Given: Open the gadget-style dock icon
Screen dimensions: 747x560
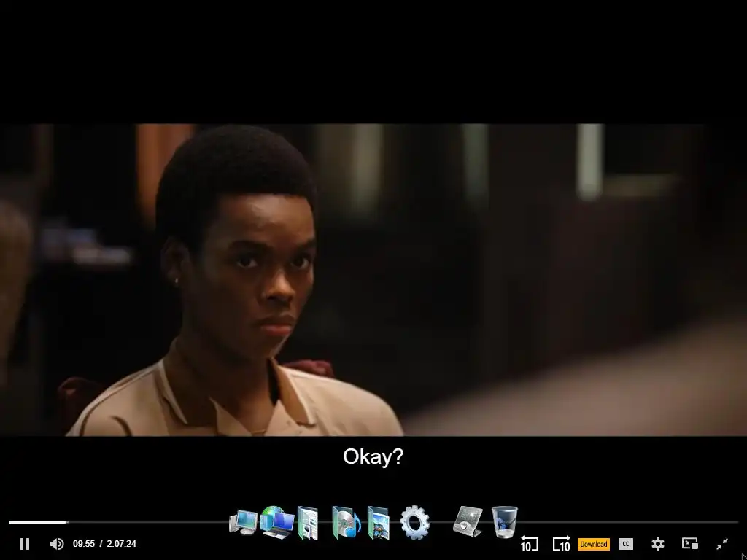Looking at the screenshot, I should tap(468, 521).
